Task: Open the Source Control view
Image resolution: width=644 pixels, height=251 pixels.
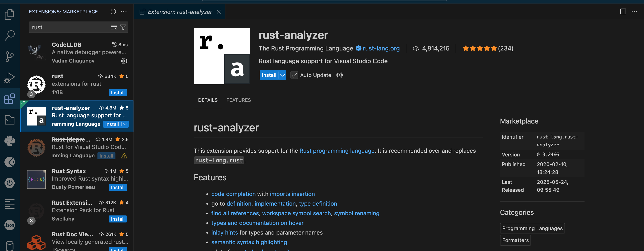Action: pyautogui.click(x=9, y=57)
